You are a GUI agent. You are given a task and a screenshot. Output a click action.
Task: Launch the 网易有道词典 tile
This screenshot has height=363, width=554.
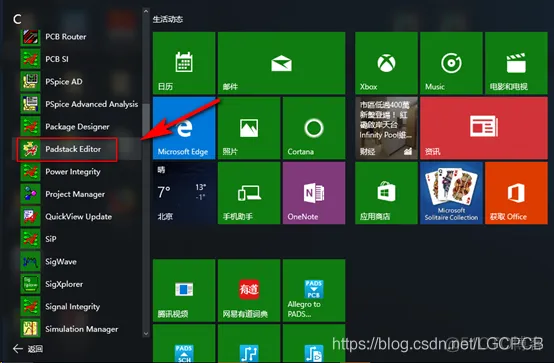pos(249,291)
